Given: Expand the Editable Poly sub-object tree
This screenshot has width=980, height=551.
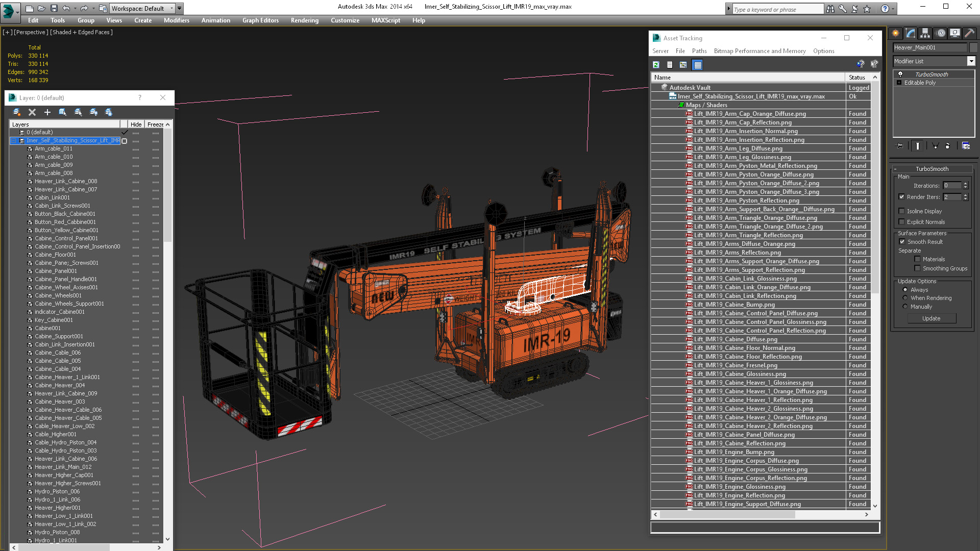Looking at the screenshot, I should click(899, 83).
